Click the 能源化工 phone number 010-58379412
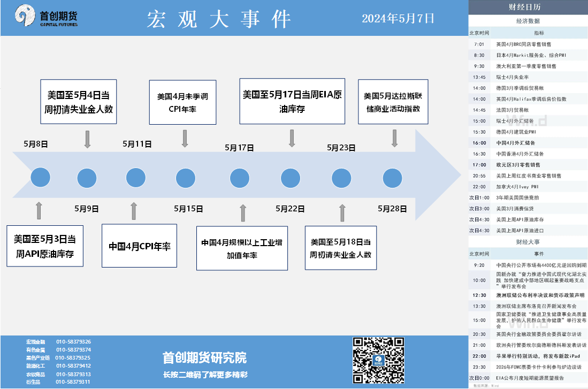588x389 pixels. (73, 366)
